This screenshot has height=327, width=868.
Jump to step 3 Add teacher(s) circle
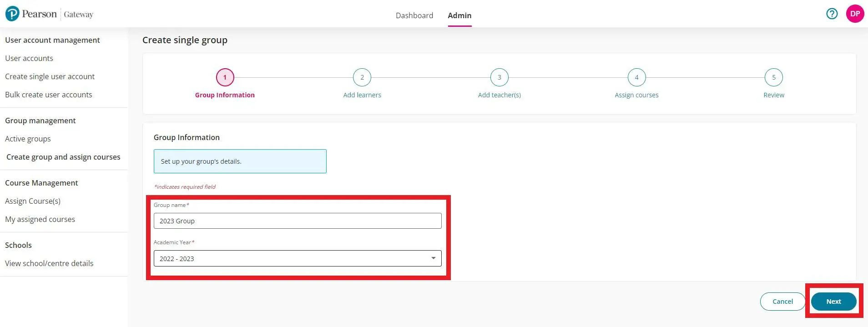pos(499,77)
